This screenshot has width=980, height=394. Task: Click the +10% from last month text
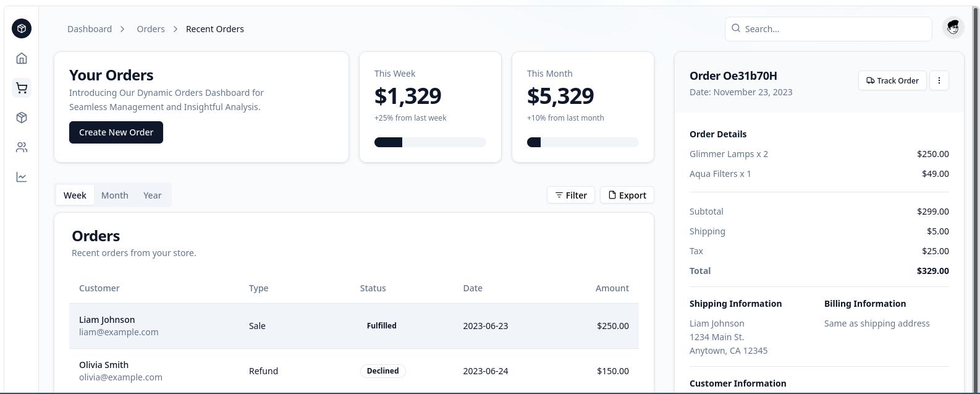pos(565,118)
